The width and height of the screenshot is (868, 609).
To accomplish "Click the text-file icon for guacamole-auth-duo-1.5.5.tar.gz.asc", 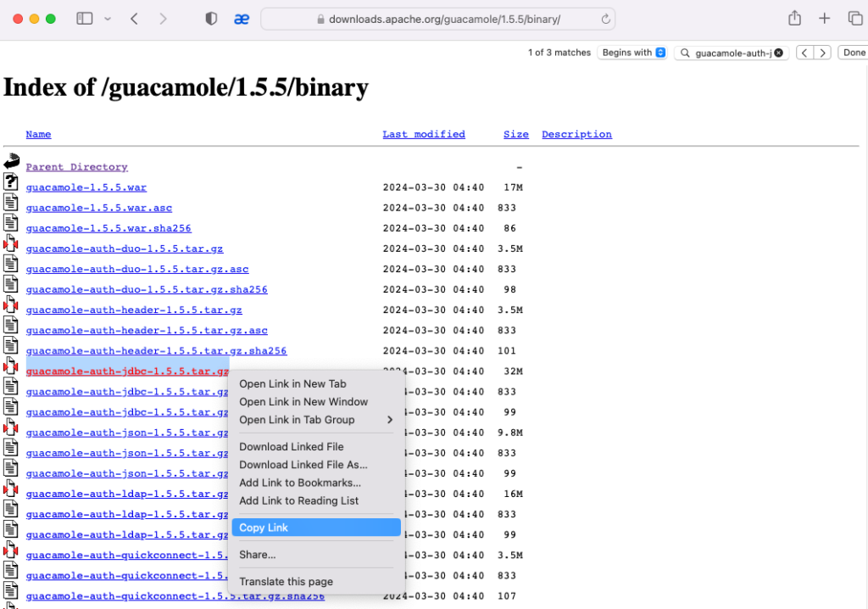I will (x=10, y=264).
